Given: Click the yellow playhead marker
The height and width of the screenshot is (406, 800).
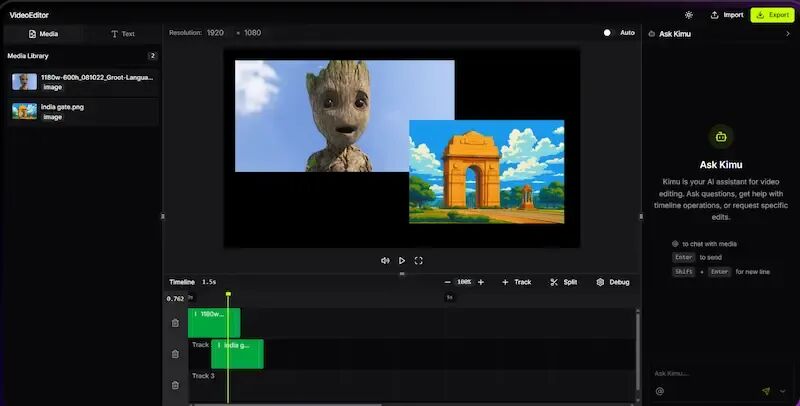Looking at the screenshot, I should (228, 294).
